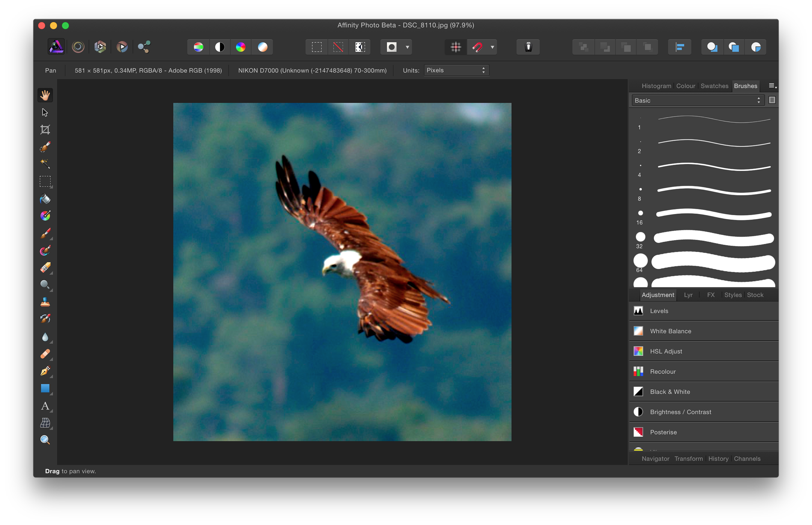
Task: Apply Auto Contrast
Action: pos(220,47)
